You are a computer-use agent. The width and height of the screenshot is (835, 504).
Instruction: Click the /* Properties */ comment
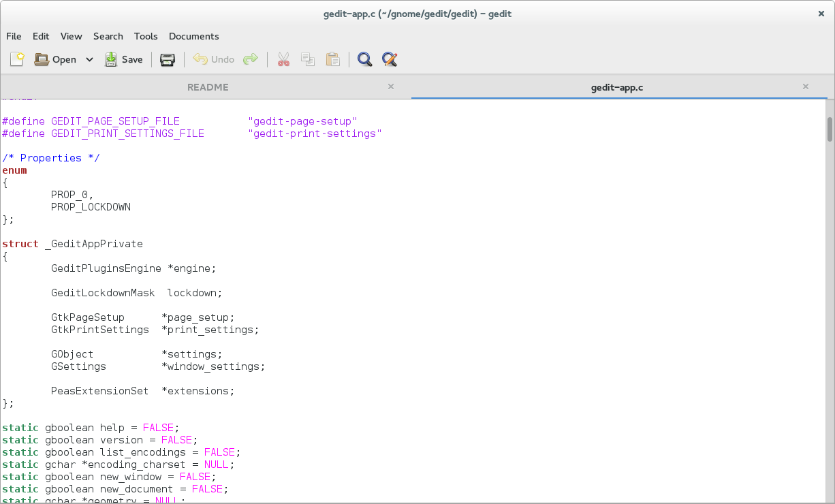pos(51,158)
